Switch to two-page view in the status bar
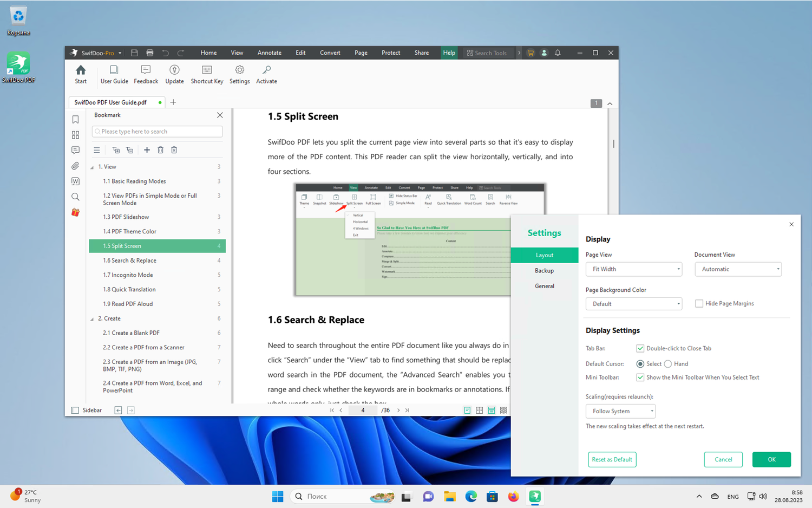 click(x=479, y=411)
